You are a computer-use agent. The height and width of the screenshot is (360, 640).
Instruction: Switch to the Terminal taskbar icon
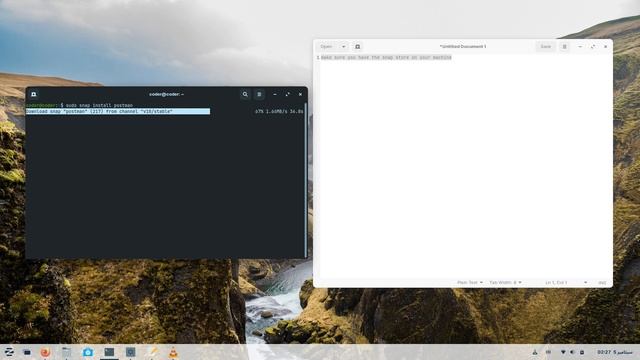[x=109, y=352]
